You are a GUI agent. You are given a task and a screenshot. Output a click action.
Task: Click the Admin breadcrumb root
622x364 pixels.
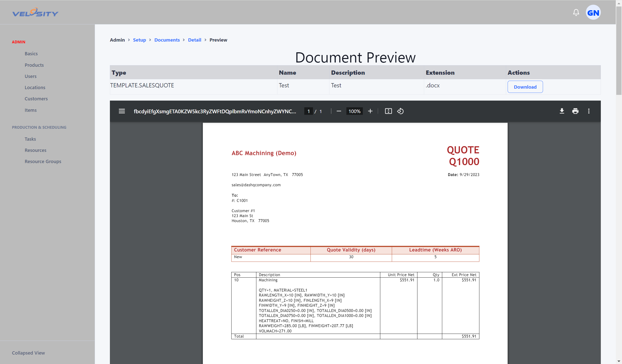pos(117,40)
